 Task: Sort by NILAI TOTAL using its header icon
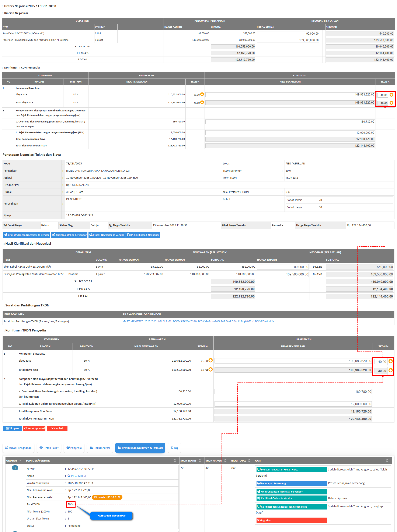[249, 461]
